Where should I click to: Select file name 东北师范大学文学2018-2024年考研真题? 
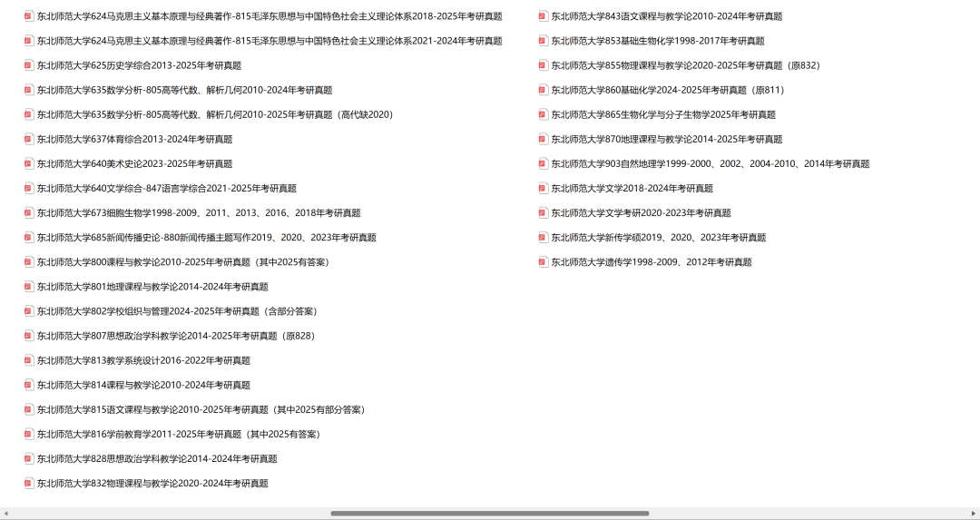coord(632,189)
